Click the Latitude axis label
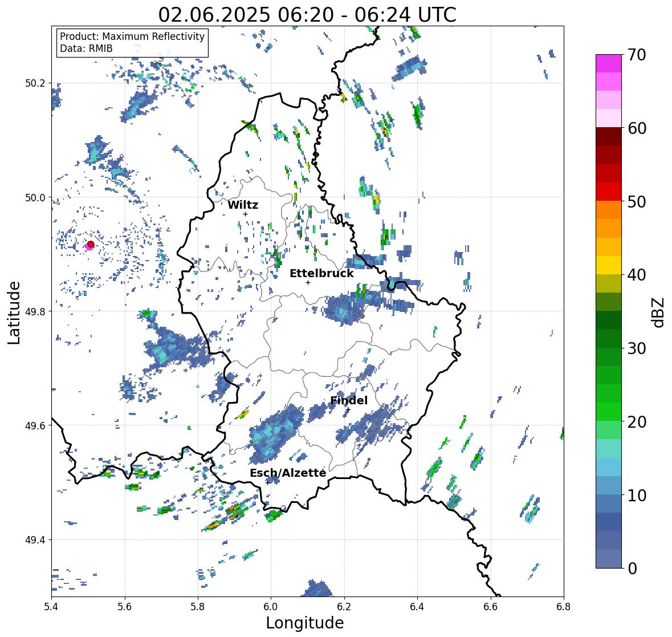 14,313
